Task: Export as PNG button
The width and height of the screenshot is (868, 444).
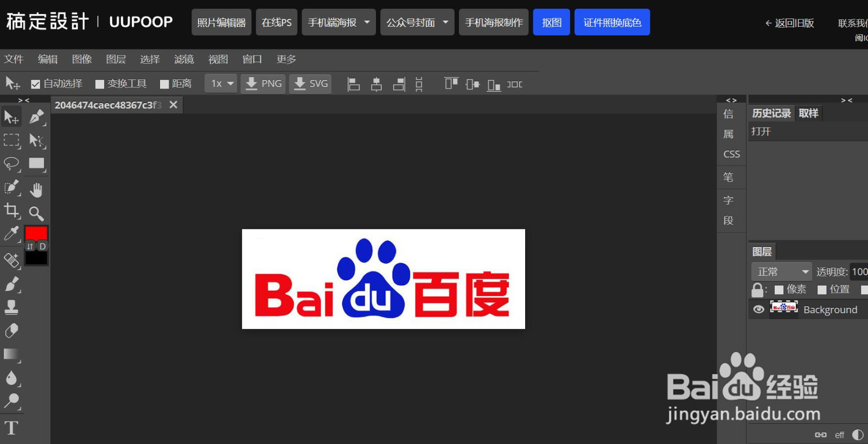Action: click(263, 84)
